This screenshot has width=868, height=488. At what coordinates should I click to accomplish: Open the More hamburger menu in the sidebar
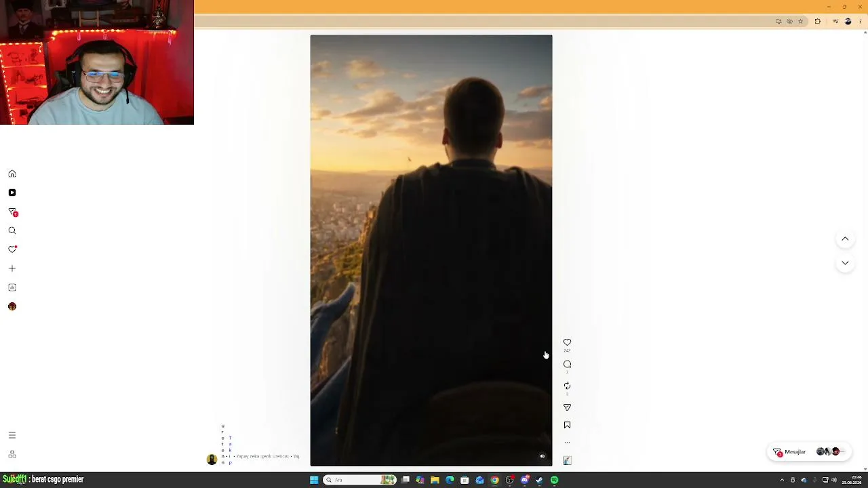(x=12, y=435)
